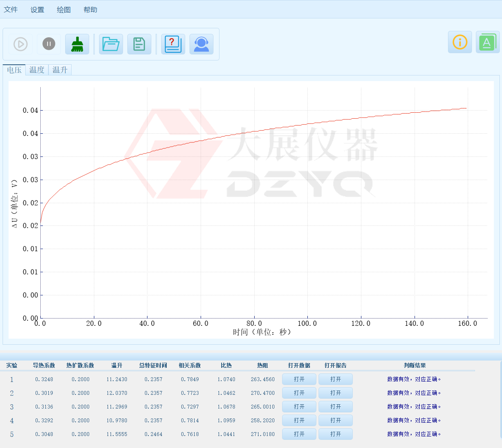502x448 pixels.
Task: Click the yellow info circle icon
Action: [x=460, y=42]
